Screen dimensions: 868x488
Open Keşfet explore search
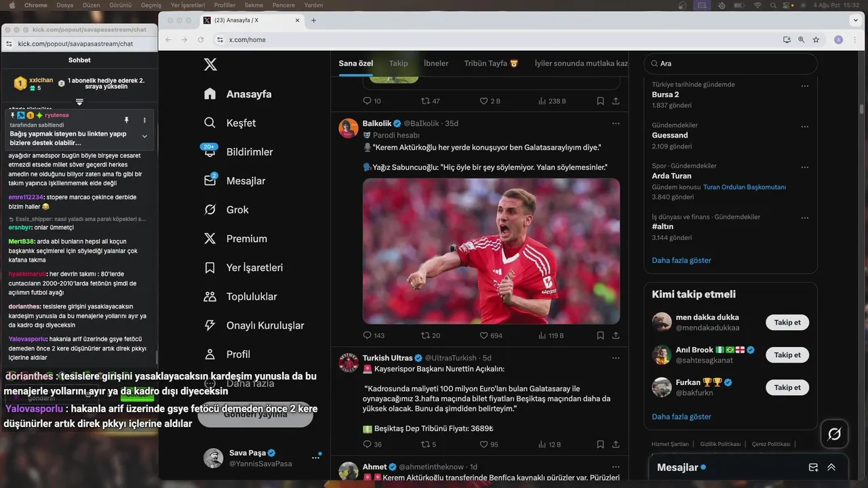[x=230, y=123]
